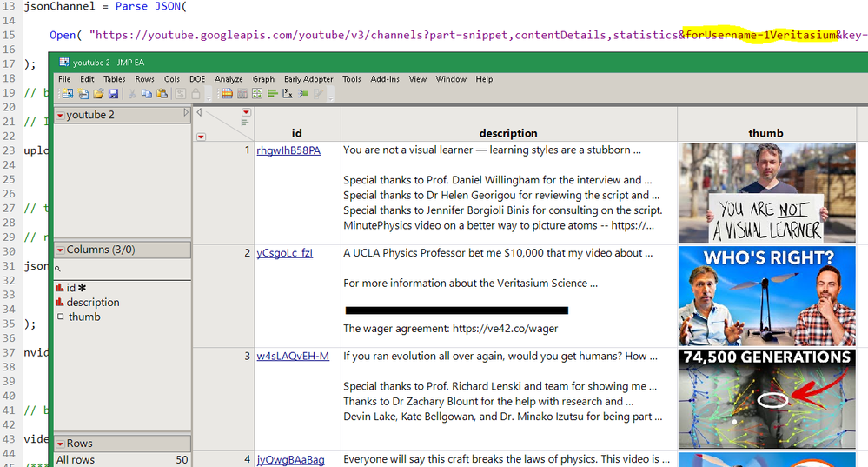Collapse side panels with left-pointing triangle
The image size is (868, 467).
click(x=199, y=112)
